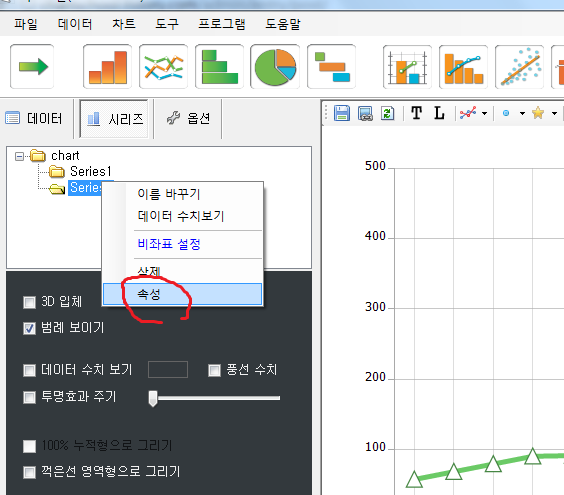Open the 파일 menu
The height and width of the screenshot is (495, 564).
(x=26, y=24)
